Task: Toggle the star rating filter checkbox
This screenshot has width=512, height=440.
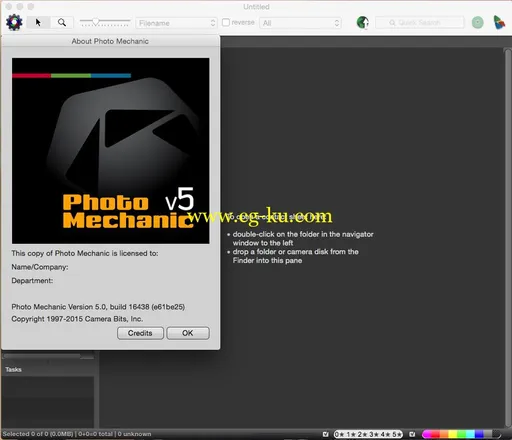Action: pyautogui.click(x=326, y=434)
